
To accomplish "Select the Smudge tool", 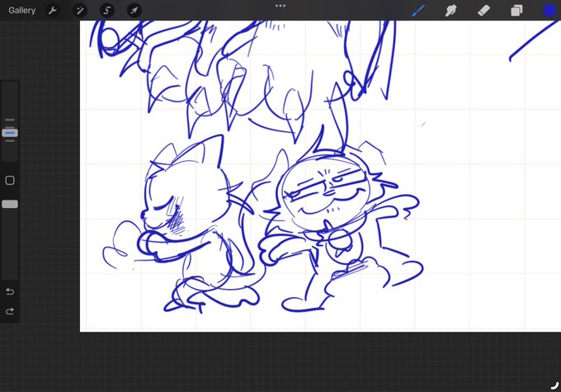I will tap(450, 11).
